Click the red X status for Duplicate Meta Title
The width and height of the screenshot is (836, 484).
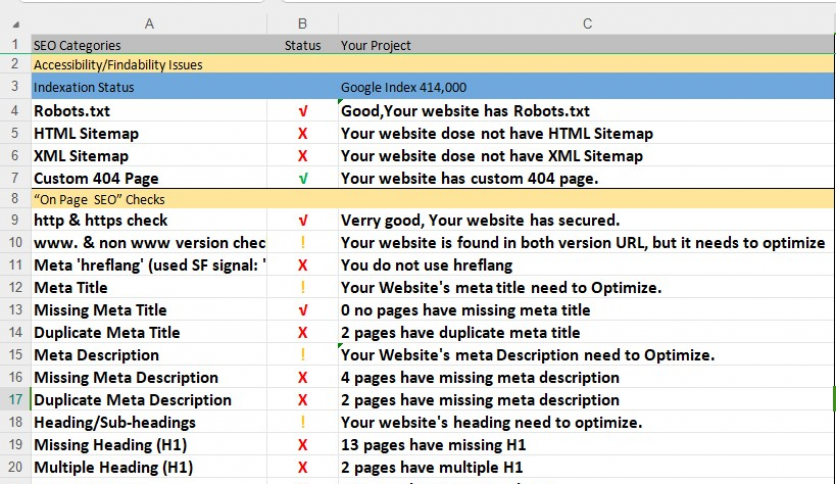coord(302,333)
